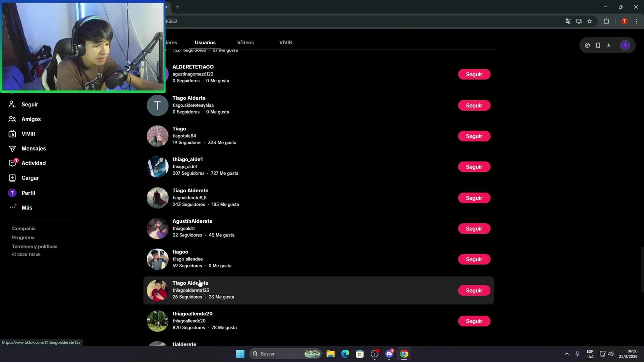Open Microsoft Edge from the taskbar

[345, 354]
